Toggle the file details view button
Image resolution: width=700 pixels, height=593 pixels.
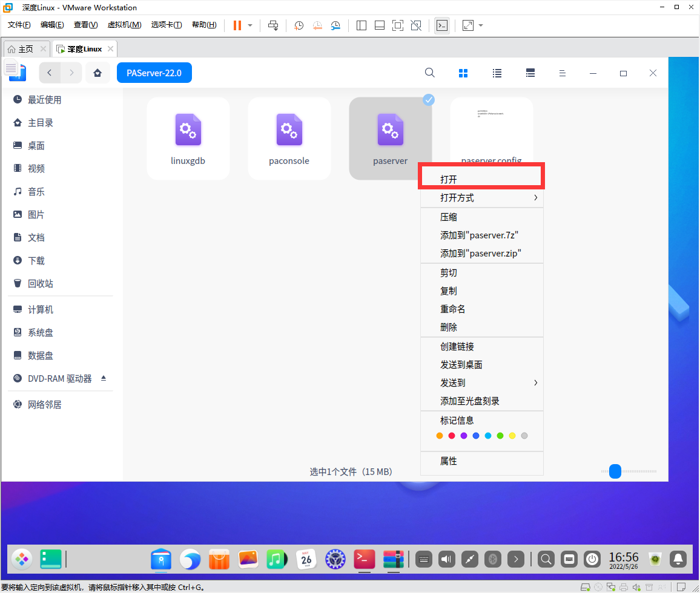click(530, 73)
